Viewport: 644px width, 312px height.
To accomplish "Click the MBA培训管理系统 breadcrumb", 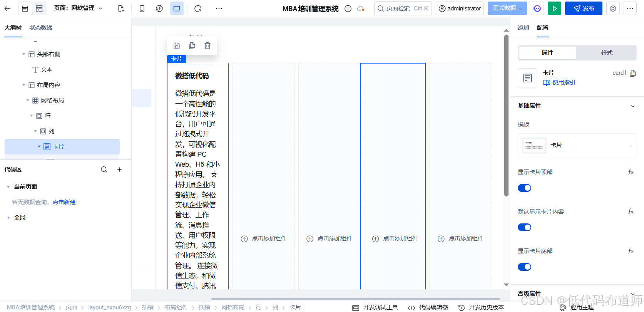I will tap(31, 307).
